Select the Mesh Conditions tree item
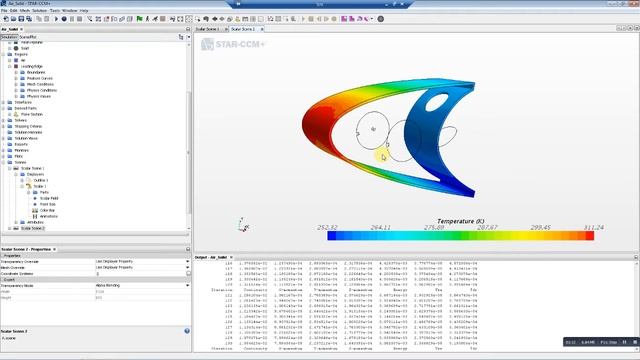The width and height of the screenshot is (640, 360). click(x=40, y=84)
